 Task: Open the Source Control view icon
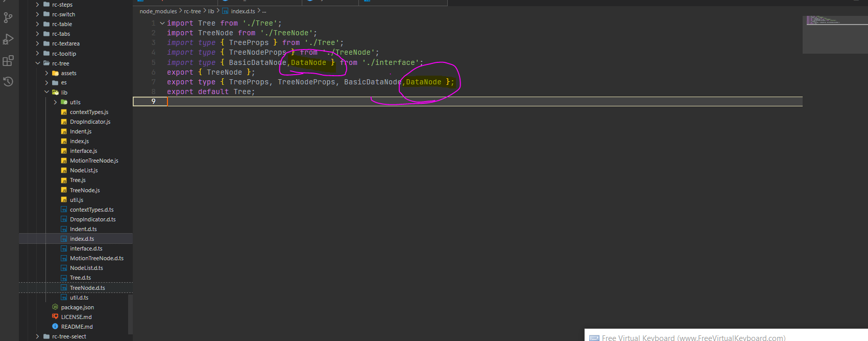tap(8, 18)
